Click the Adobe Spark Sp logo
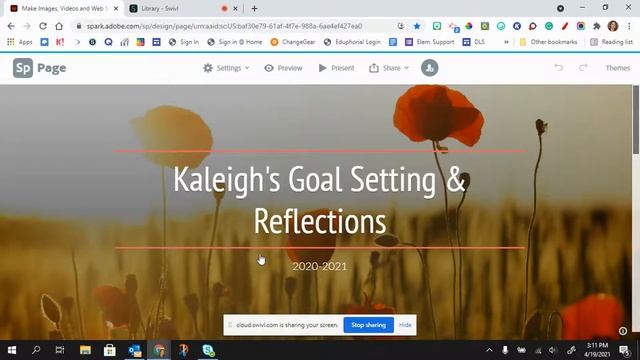The height and width of the screenshot is (360, 640). (23, 68)
